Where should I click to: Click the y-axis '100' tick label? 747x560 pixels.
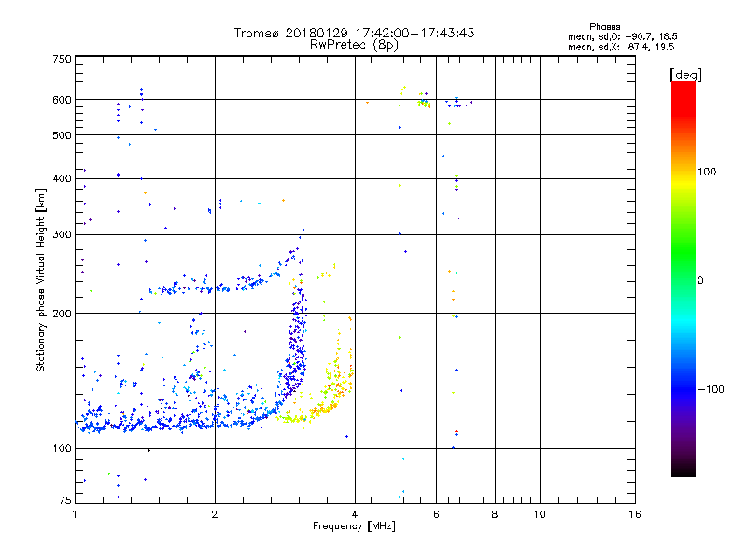pyautogui.click(x=62, y=449)
